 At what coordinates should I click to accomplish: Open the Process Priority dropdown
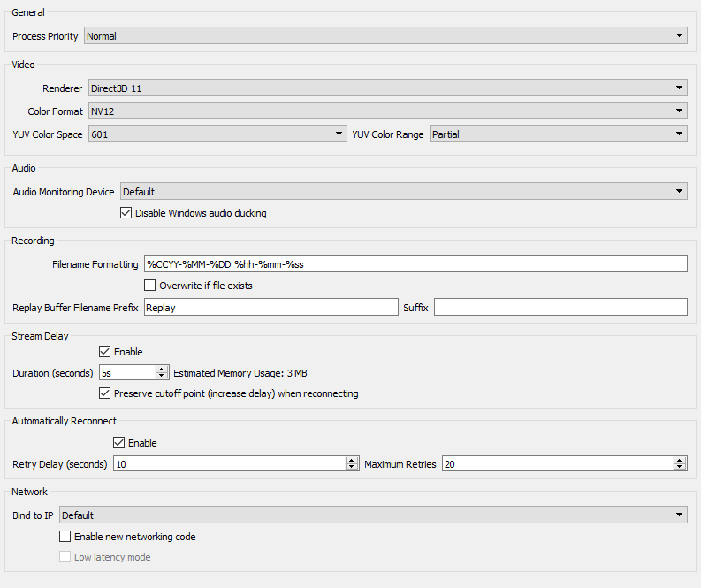385,36
